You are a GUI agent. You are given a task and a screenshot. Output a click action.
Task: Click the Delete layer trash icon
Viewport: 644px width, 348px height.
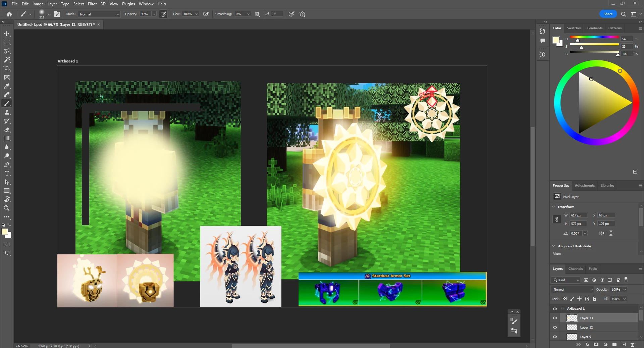pos(632,345)
